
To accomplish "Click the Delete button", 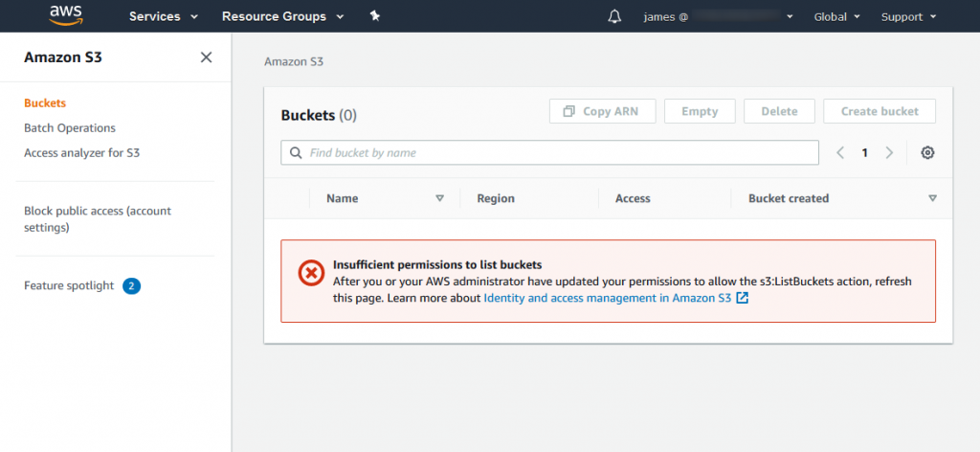I will (779, 111).
